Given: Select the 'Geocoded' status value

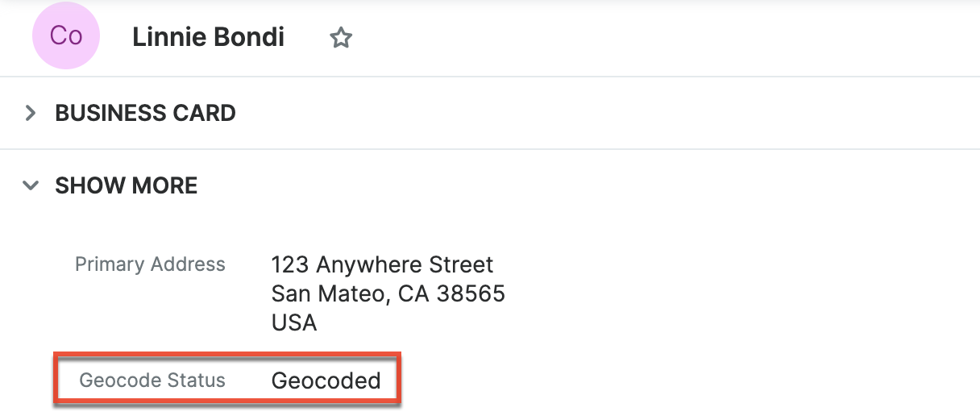Looking at the screenshot, I should point(326,381).
